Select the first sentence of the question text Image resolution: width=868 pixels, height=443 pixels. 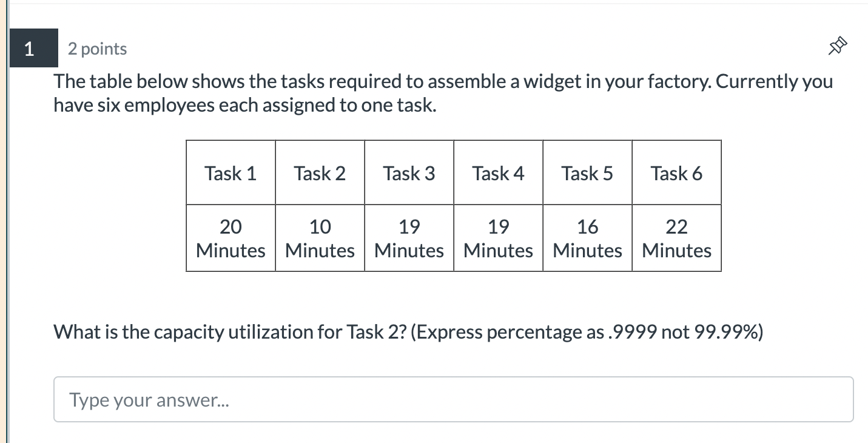pos(425,81)
